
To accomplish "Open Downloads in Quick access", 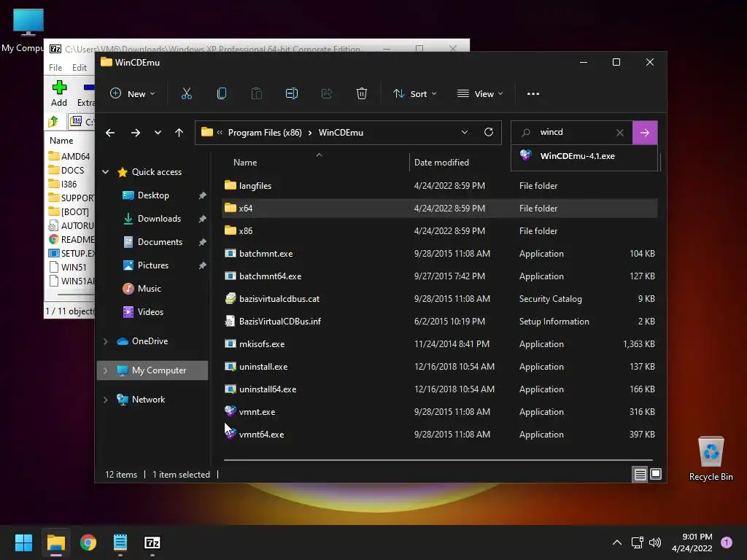I will pos(159,219).
